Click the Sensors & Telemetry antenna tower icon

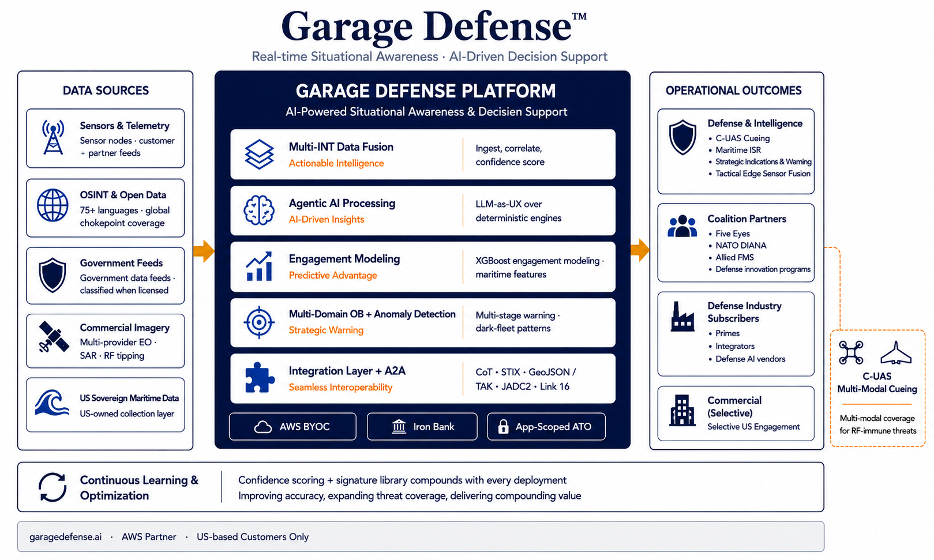53,137
